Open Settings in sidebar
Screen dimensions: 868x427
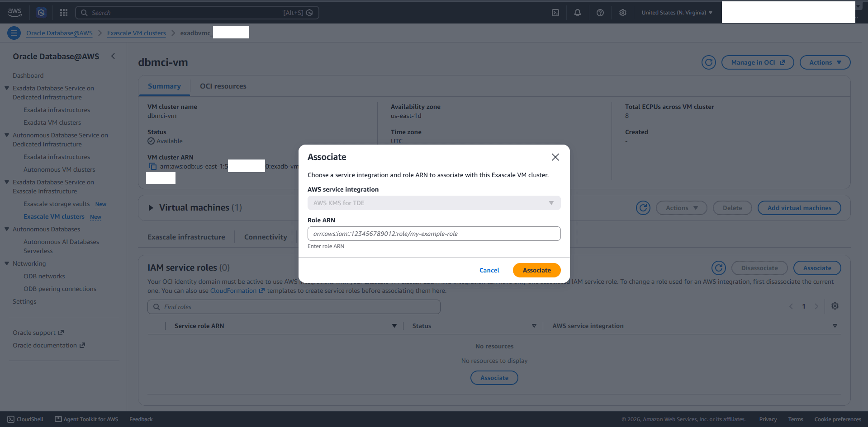[24, 301]
